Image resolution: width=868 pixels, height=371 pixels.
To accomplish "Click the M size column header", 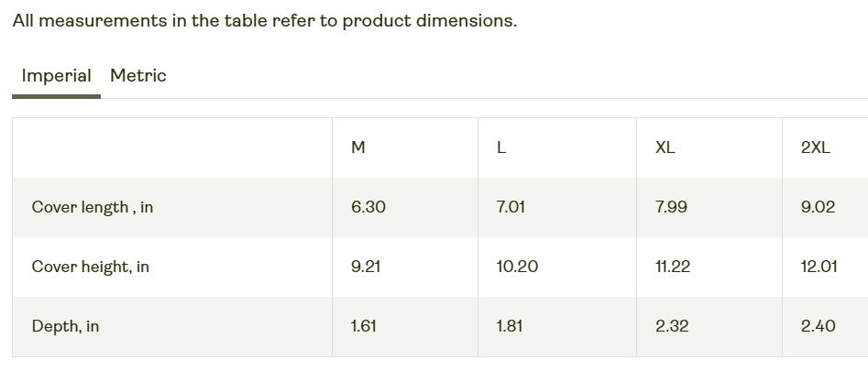I will click(x=358, y=147).
